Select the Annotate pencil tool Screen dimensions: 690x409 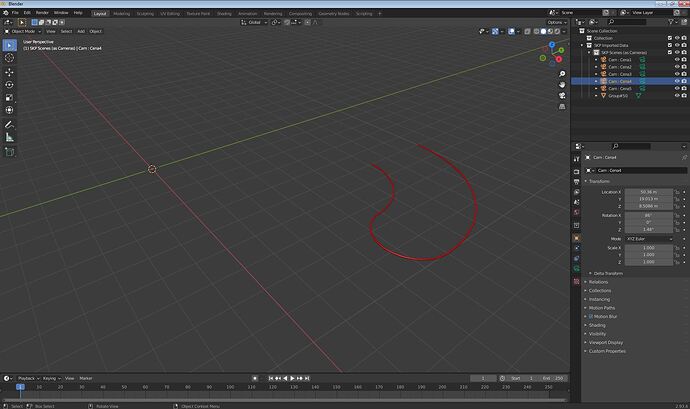pyautogui.click(x=9, y=125)
